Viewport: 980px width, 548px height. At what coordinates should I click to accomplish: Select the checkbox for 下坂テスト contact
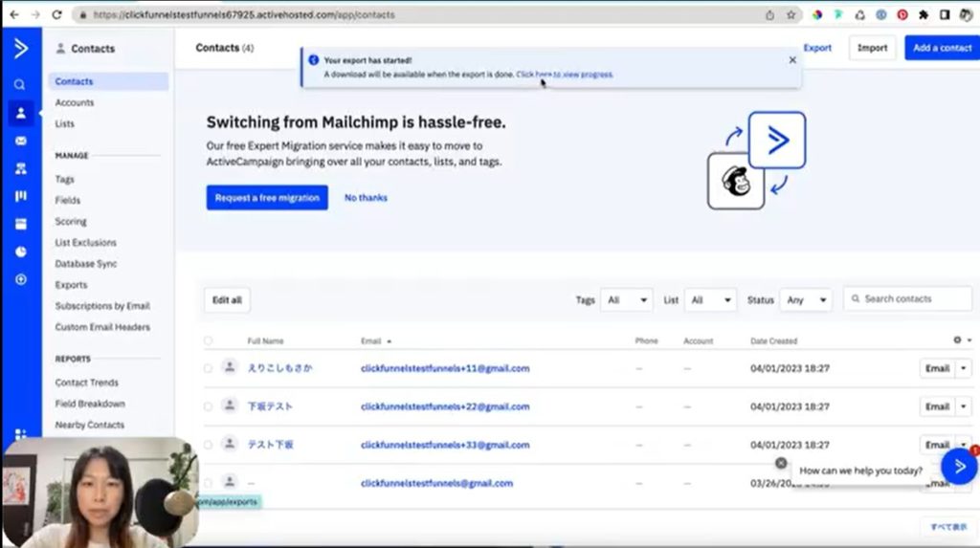pyautogui.click(x=209, y=406)
